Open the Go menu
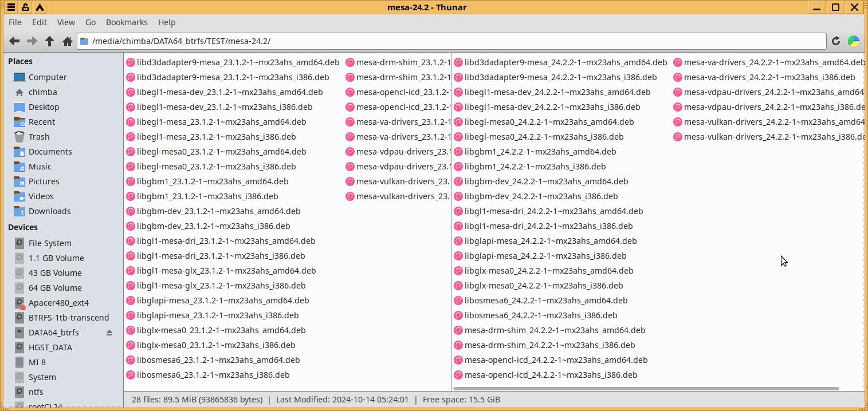Image resolution: width=868 pixels, height=411 pixels. [x=91, y=22]
